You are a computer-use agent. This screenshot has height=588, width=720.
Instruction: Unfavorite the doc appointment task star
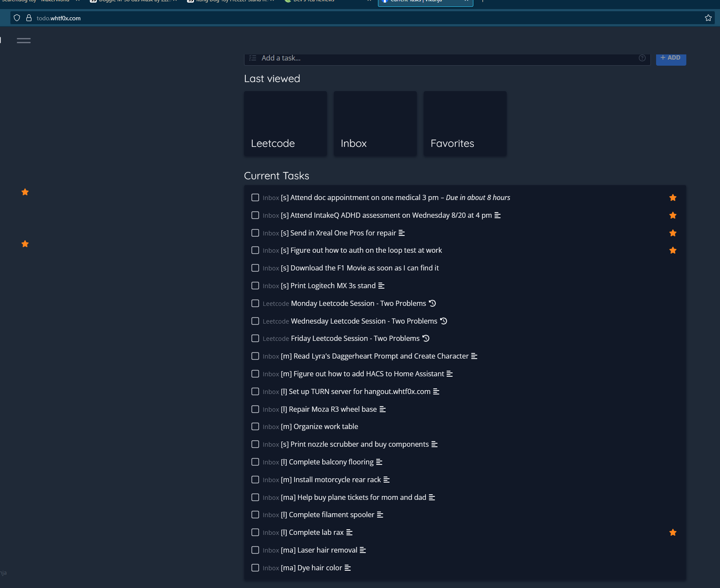click(x=672, y=198)
